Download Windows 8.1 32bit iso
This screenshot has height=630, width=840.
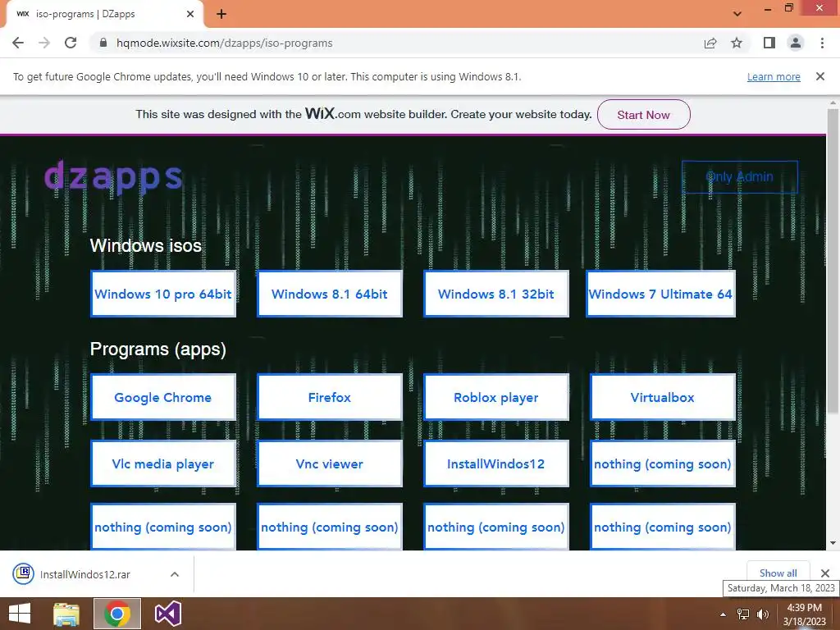pyautogui.click(x=496, y=294)
